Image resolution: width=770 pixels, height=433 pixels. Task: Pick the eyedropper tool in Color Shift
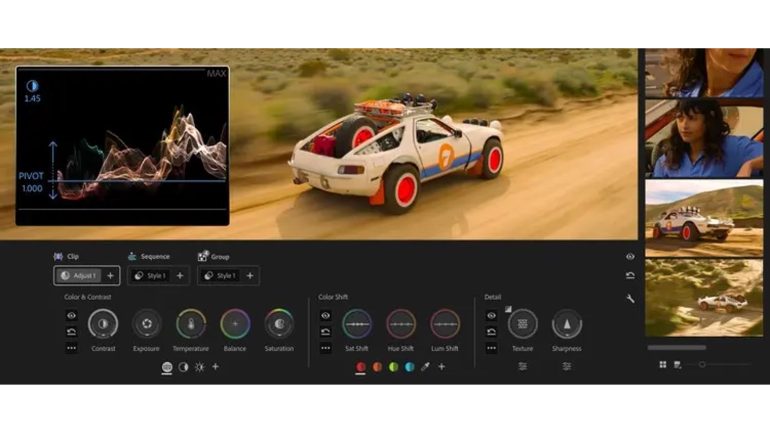point(425,367)
